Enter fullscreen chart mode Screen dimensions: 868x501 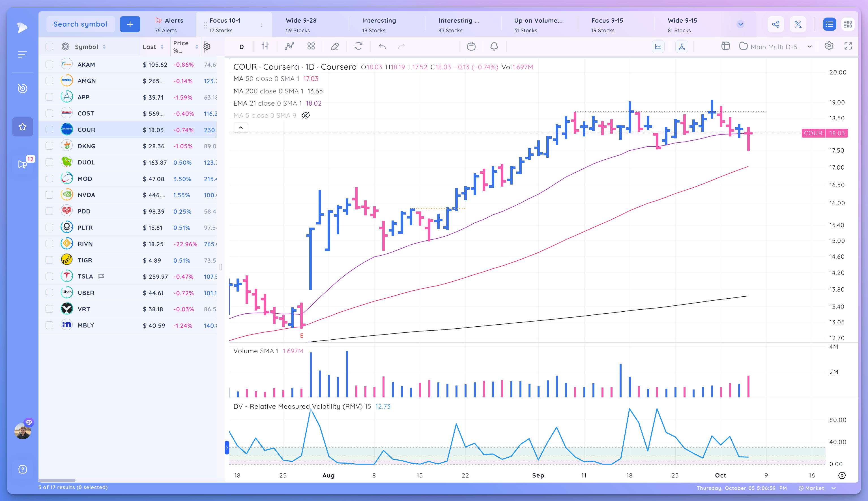click(x=848, y=46)
